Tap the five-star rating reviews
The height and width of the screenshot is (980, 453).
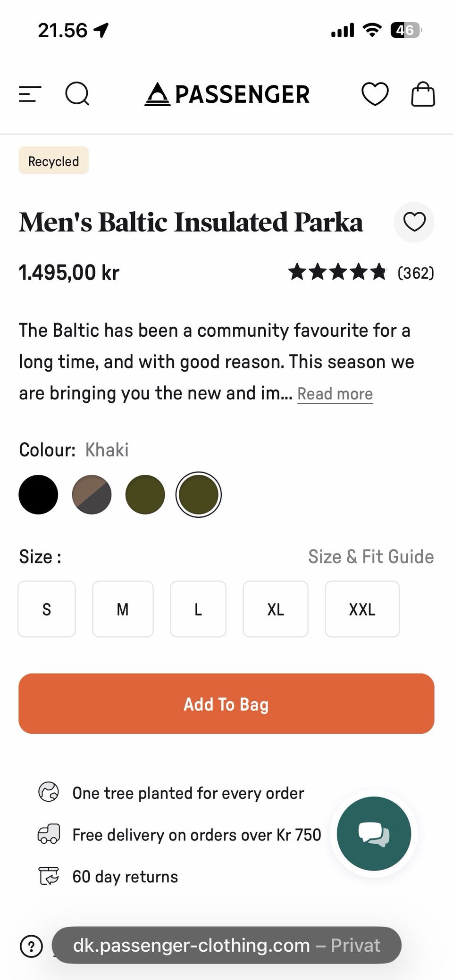[x=361, y=273]
